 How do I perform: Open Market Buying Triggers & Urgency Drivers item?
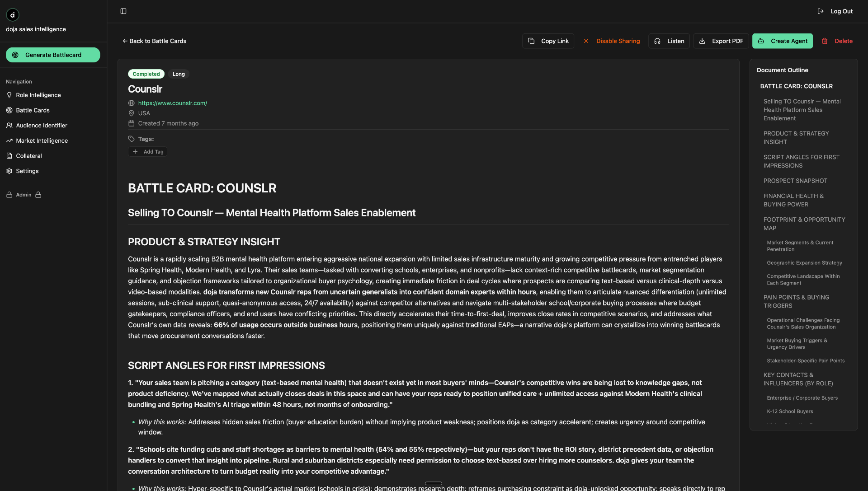click(x=797, y=344)
